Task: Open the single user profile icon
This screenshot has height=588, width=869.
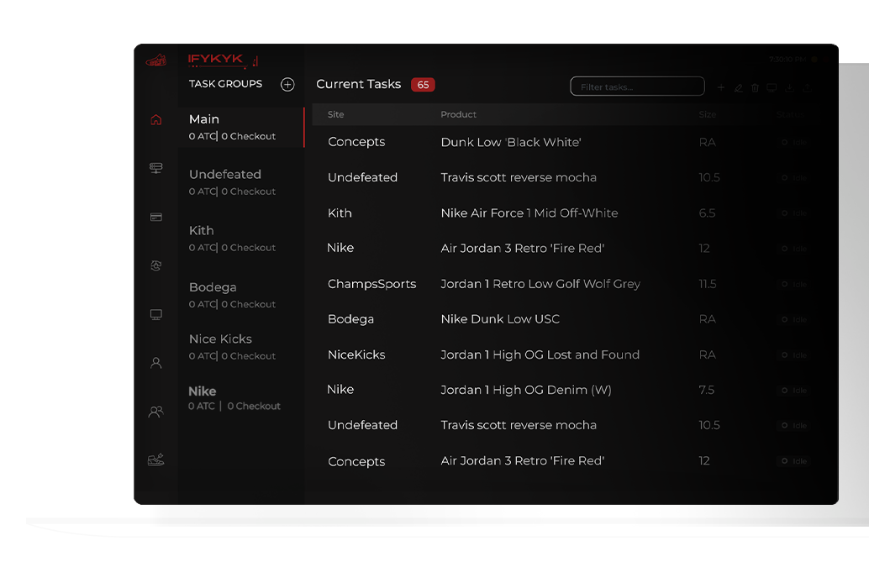Action: (156, 363)
